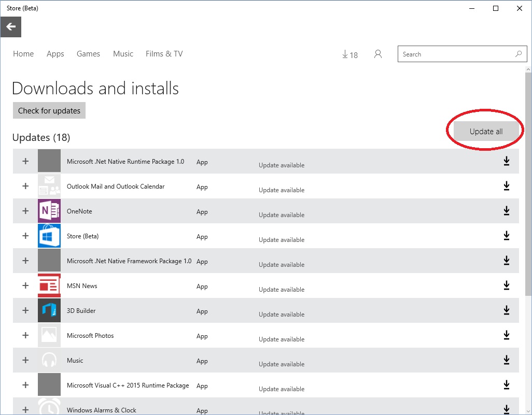Screen dimensions: 532x415
Task: Download the OneNote update
Action: [507, 210]
